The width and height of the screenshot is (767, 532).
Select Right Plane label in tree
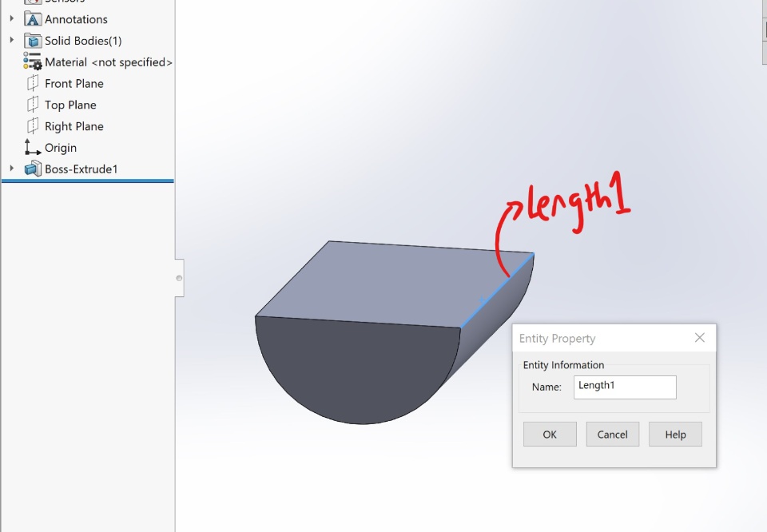(74, 126)
